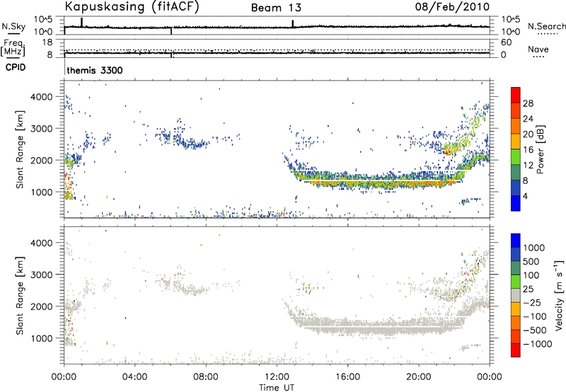The height and width of the screenshot is (392, 566).
Task: Click the themis 3300 CPID entry
Action: point(95,70)
